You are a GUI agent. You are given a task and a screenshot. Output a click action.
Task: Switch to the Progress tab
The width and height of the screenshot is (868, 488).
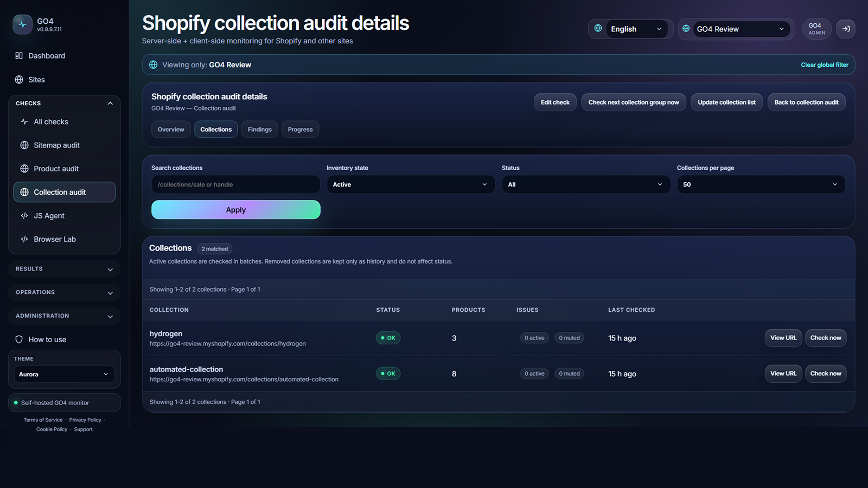tap(300, 130)
